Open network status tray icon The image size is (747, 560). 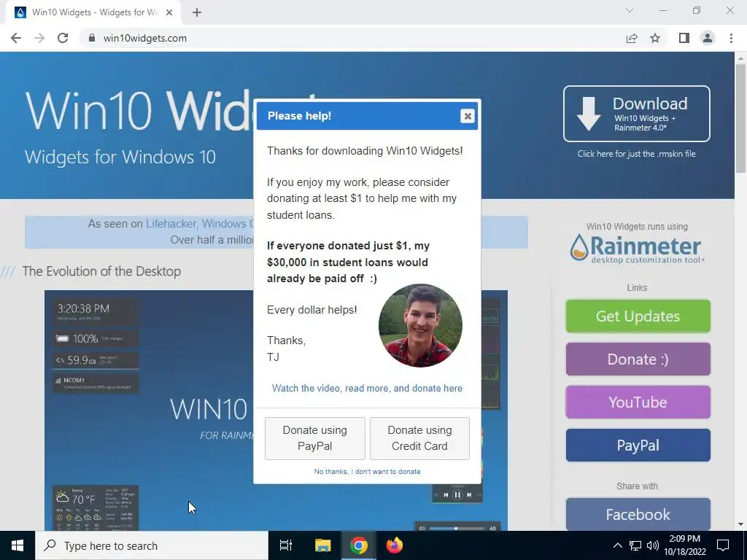(x=635, y=545)
